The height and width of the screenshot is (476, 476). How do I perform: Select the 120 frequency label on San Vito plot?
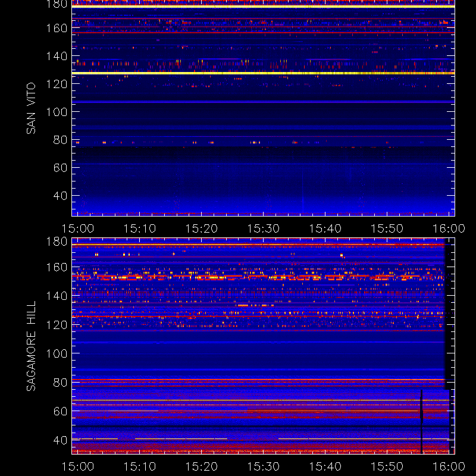pyautogui.click(x=57, y=84)
